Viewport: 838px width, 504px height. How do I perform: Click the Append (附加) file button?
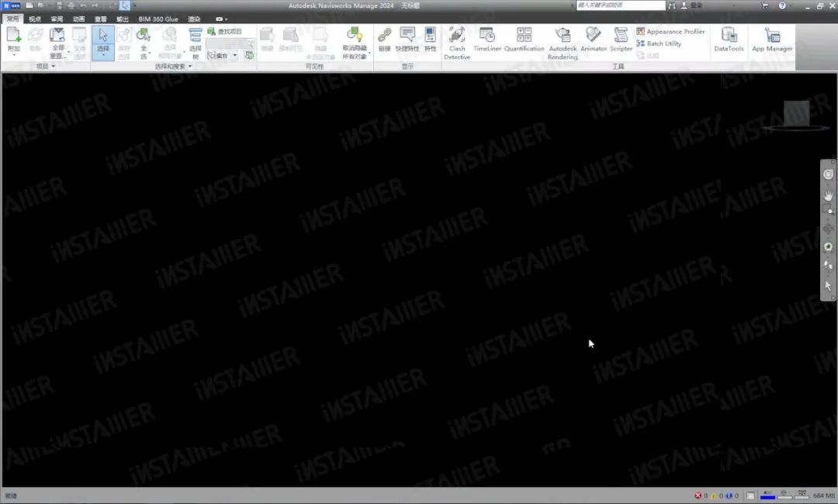point(13,37)
